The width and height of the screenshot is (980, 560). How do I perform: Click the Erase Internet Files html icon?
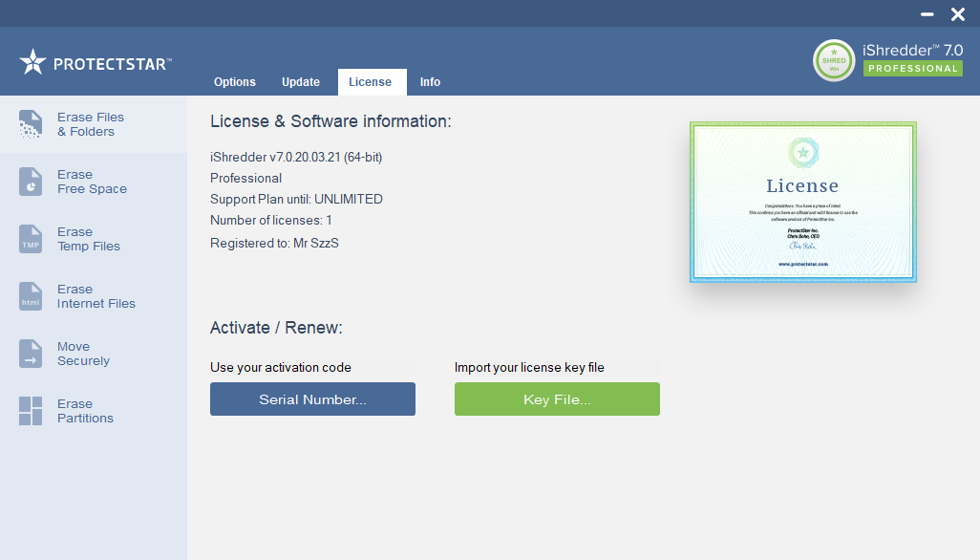point(30,296)
